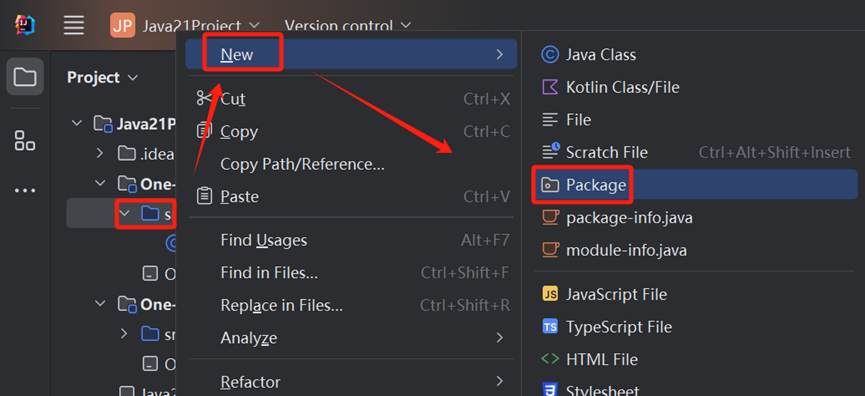Open the Project tool window folder icon
Screen dimensions: 865x396
tap(25, 77)
